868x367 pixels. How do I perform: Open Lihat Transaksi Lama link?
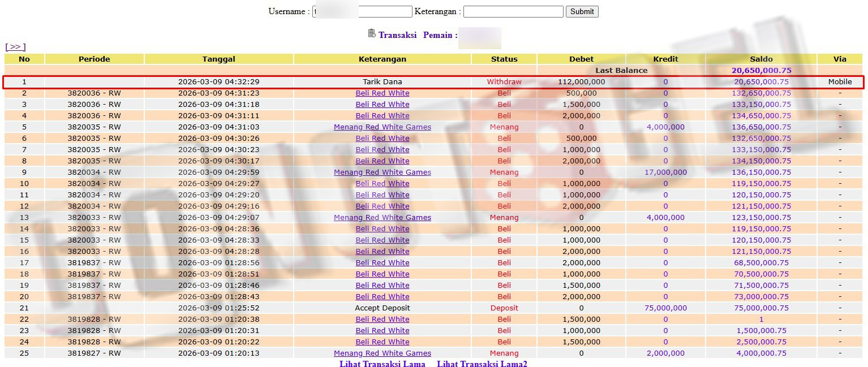click(x=382, y=364)
